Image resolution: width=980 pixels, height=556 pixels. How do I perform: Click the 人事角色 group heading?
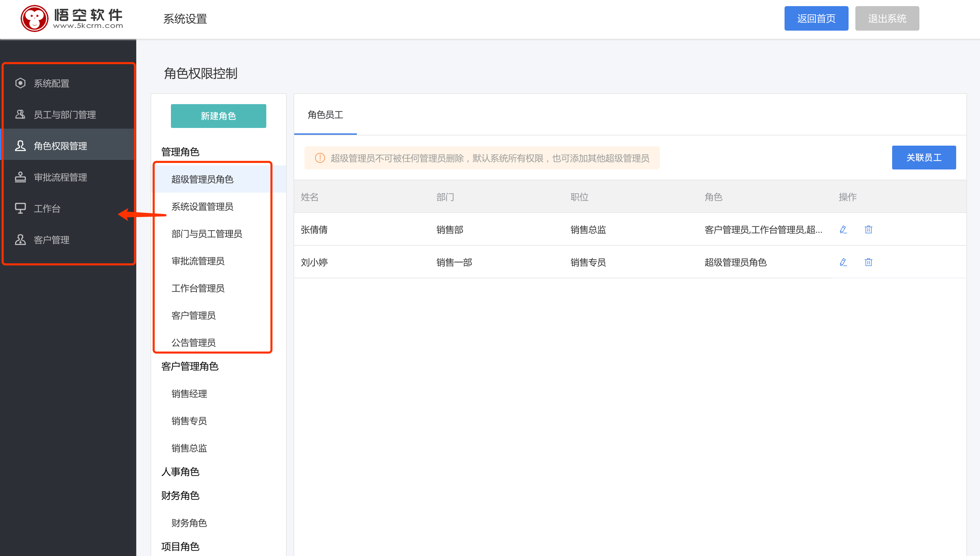pyautogui.click(x=180, y=472)
